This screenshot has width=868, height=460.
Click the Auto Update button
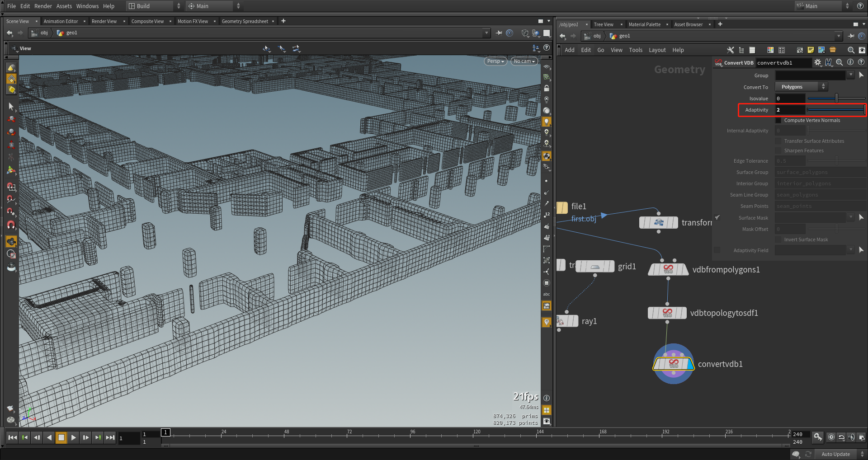835,454
